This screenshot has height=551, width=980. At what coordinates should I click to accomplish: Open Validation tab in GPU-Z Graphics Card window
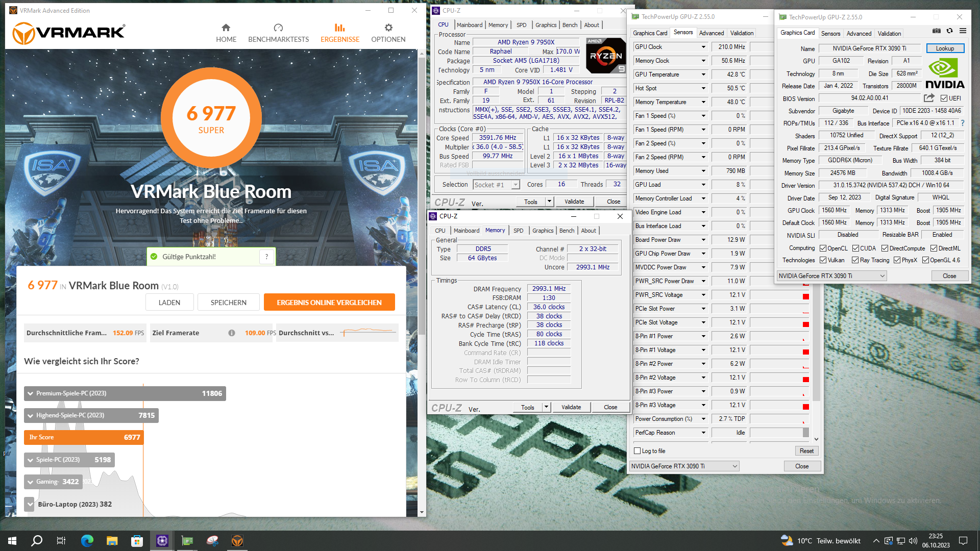click(889, 34)
